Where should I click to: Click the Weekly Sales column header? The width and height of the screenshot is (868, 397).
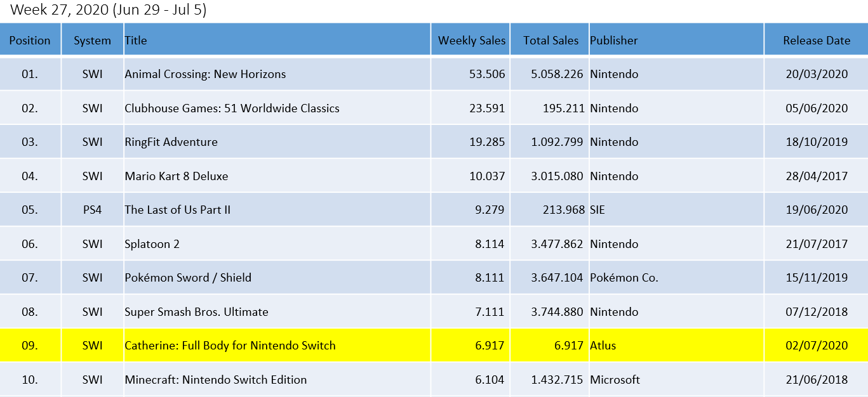pyautogui.click(x=471, y=40)
